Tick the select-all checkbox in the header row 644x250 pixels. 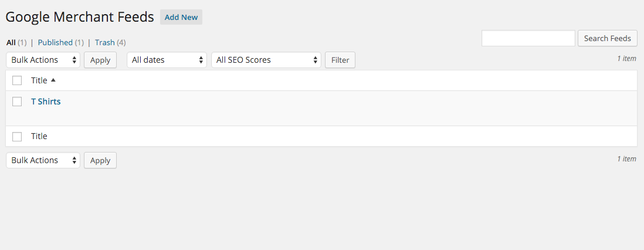(x=17, y=80)
